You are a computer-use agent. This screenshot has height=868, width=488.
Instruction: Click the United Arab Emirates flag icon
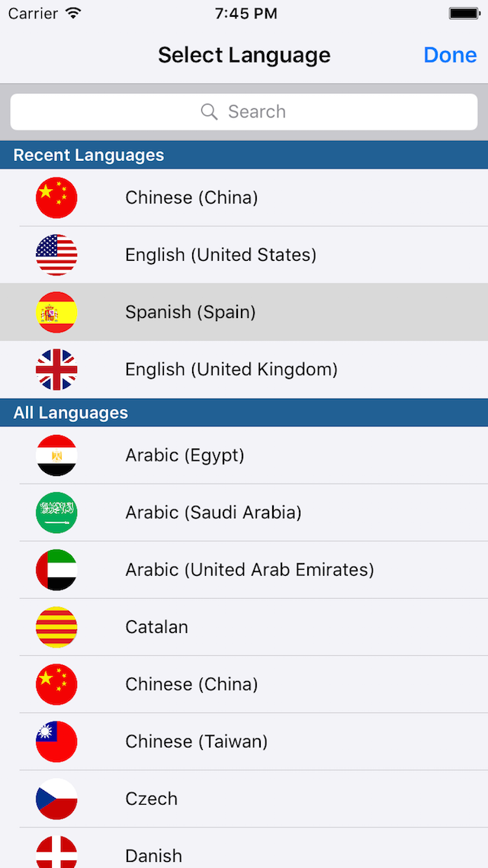coord(56,570)
